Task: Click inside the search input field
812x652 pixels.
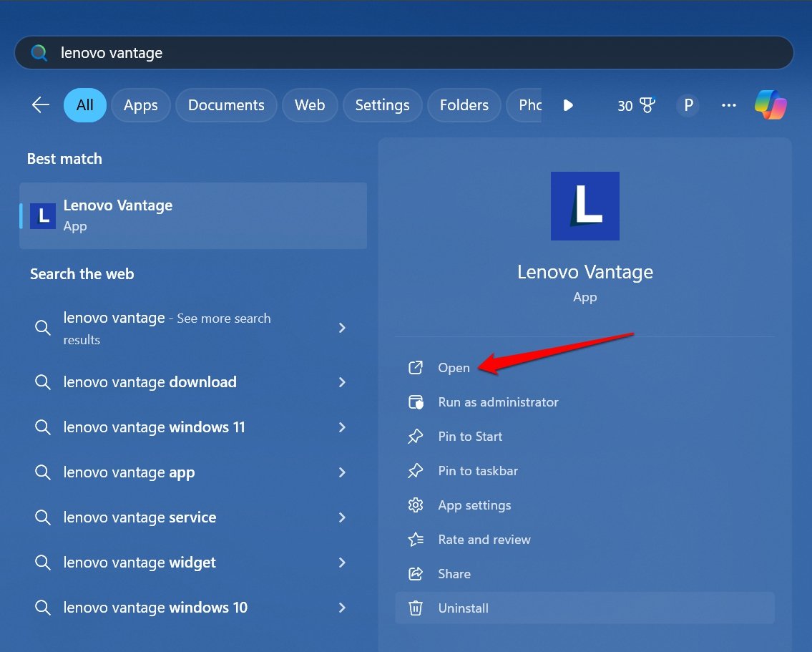Action: 286,52
